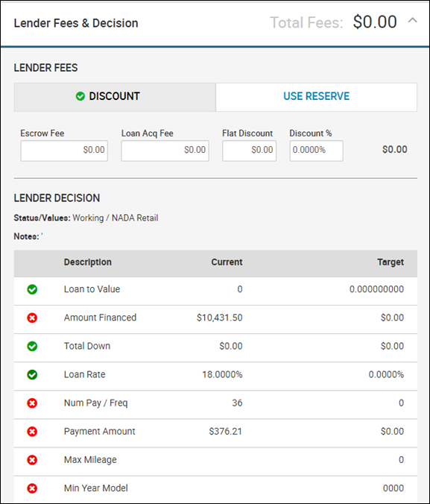430x504 pixels.
Task: Click red X icon beside Min Year Model
Action: click(x=32, y=488)
